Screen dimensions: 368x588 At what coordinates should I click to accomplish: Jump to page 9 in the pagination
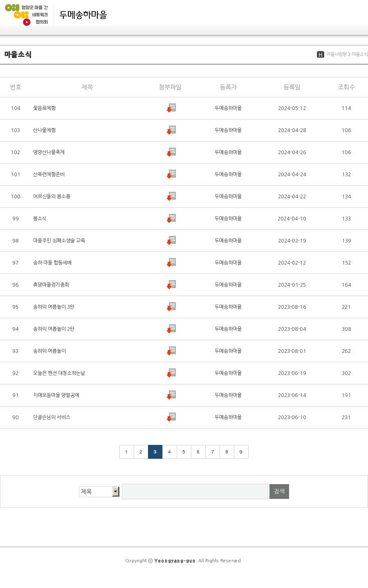point(241,452)
